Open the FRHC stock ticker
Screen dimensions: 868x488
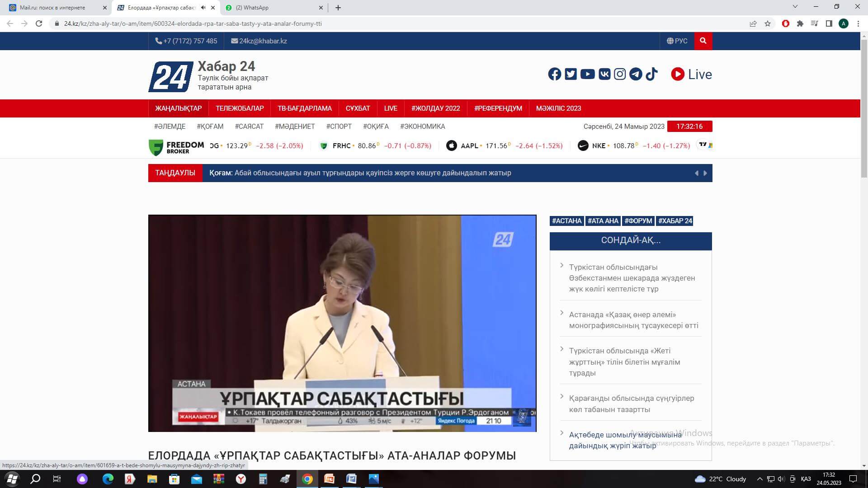[375, 145]
